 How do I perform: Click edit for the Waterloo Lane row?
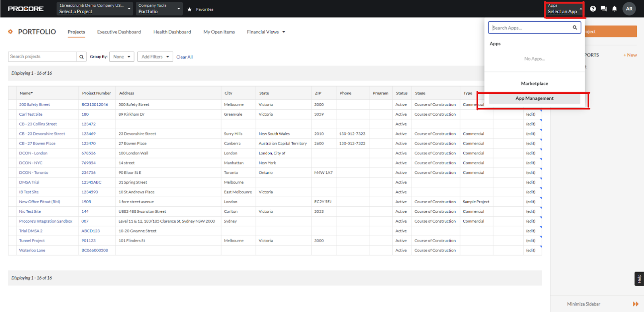(x=531, y=250)
